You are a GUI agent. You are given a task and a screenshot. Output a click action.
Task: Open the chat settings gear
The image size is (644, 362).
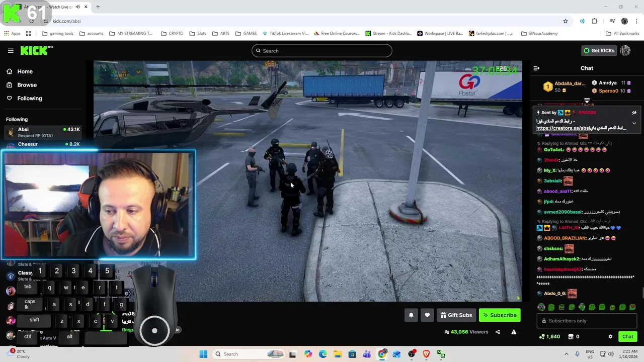pyautogui.click(x=610, y=337)
